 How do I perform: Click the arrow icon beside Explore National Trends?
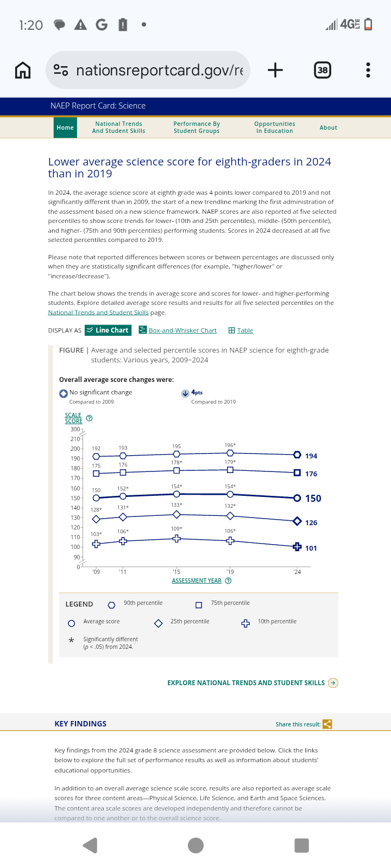pyautogui.click(x=333, y=683)
